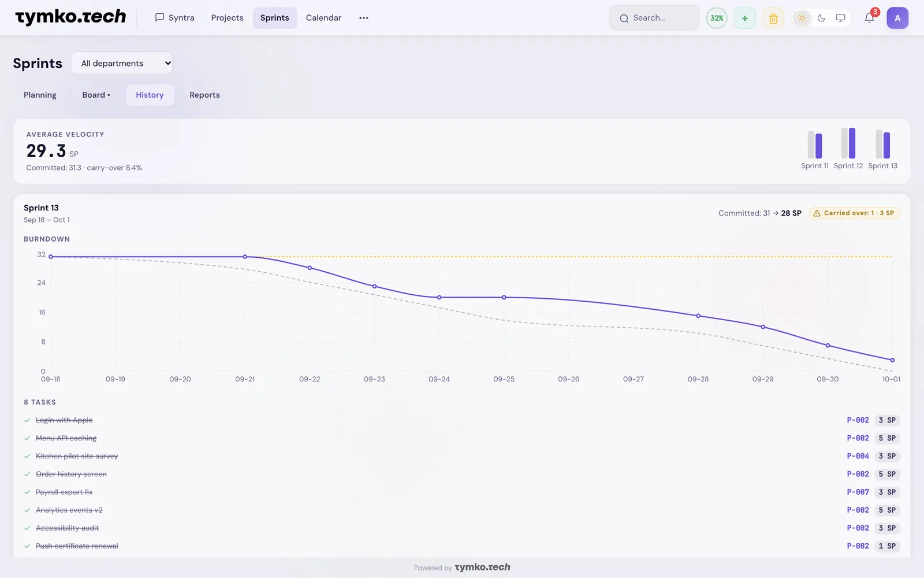This screenshot has height=578, width=924.
Task: Switch to the Planning tab
Action: pos(40,95)
